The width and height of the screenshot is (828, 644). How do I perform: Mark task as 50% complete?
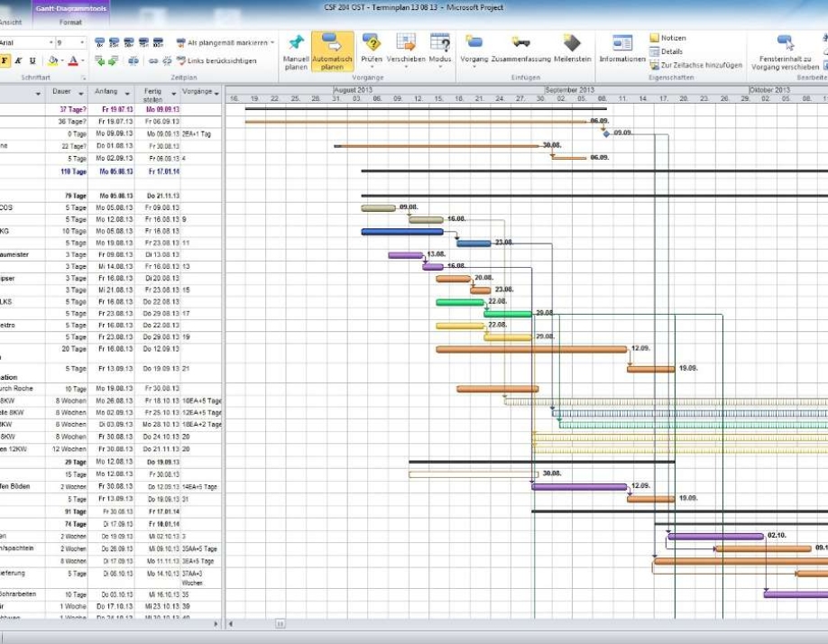129,42
